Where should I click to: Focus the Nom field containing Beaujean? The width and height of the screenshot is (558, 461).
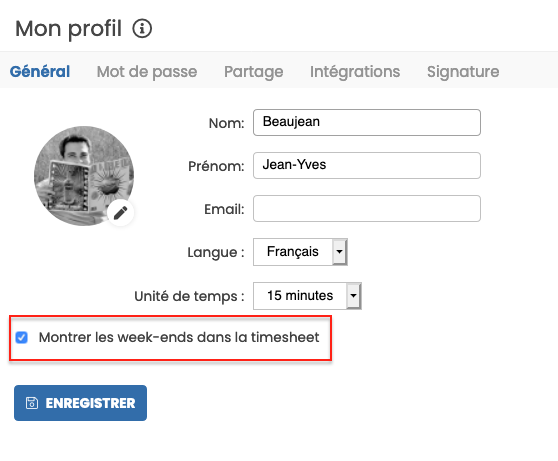point(367,122)
